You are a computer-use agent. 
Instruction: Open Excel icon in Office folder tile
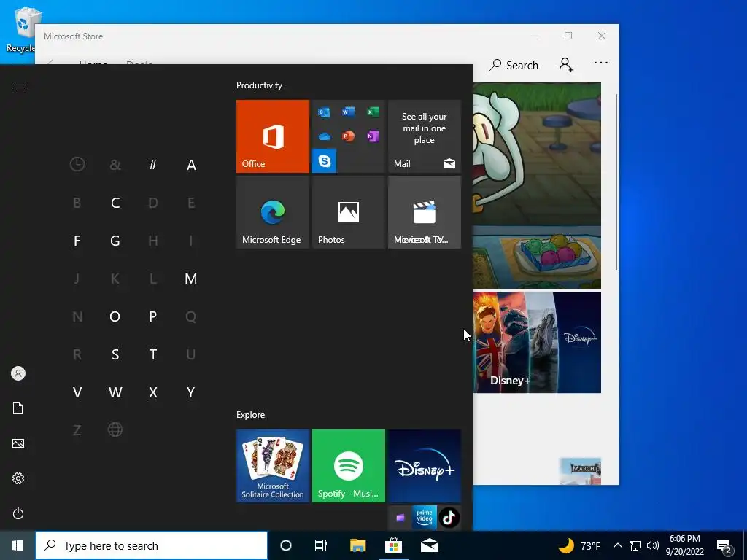(x=373, y=112)
